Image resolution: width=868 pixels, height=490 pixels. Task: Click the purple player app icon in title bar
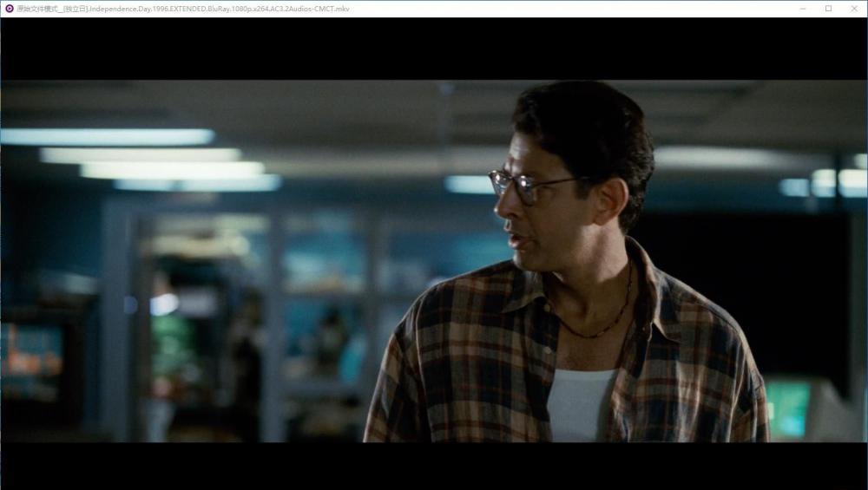pos(9,9)
